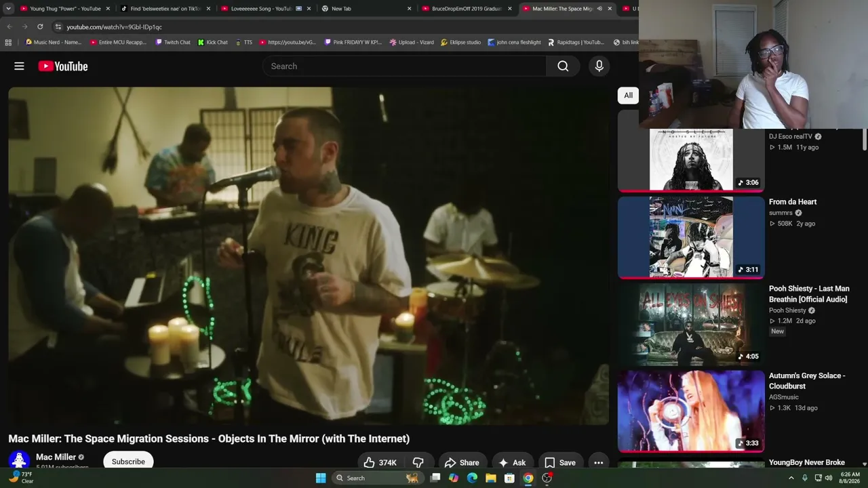Open the Chrome apps grid shortcut
Image resolution: width=868 pixels, height=488 pixels.
coord(8,42)
